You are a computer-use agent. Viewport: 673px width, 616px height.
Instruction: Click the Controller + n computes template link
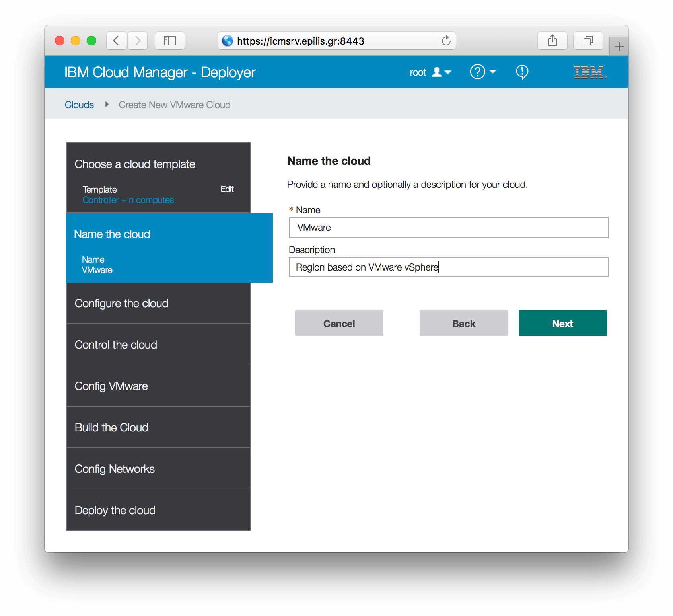128,200
